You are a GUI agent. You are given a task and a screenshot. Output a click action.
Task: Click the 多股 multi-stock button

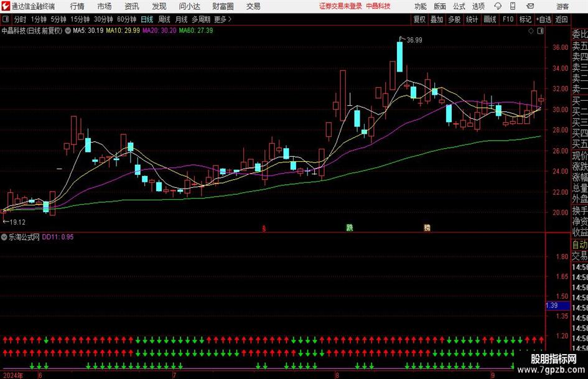click(x=454, y=19)
